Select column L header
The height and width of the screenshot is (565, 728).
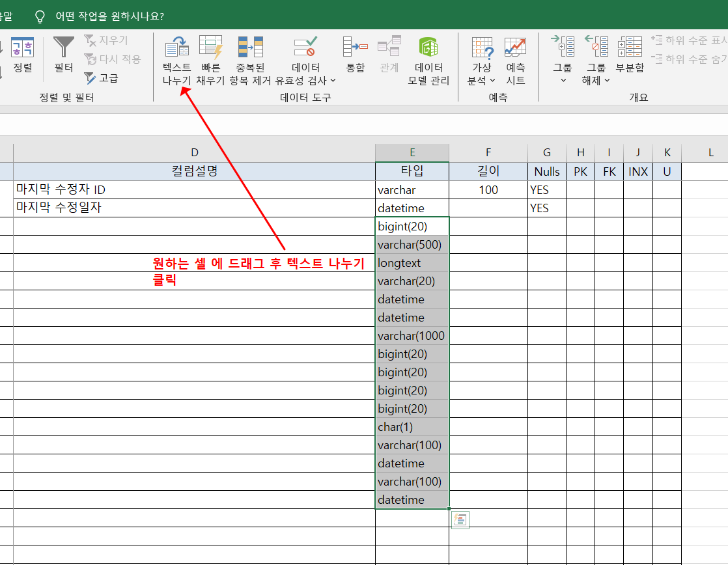click(710, 153)
